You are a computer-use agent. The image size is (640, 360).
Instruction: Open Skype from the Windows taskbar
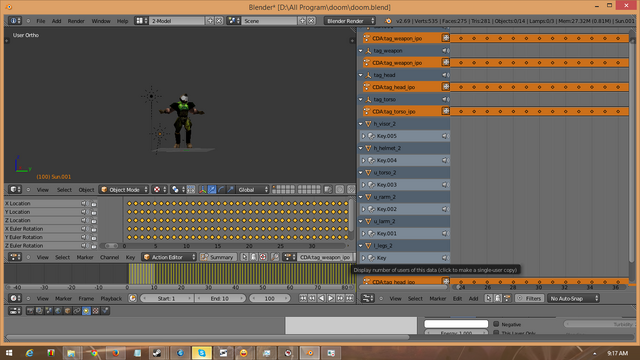tap(202, 353)
